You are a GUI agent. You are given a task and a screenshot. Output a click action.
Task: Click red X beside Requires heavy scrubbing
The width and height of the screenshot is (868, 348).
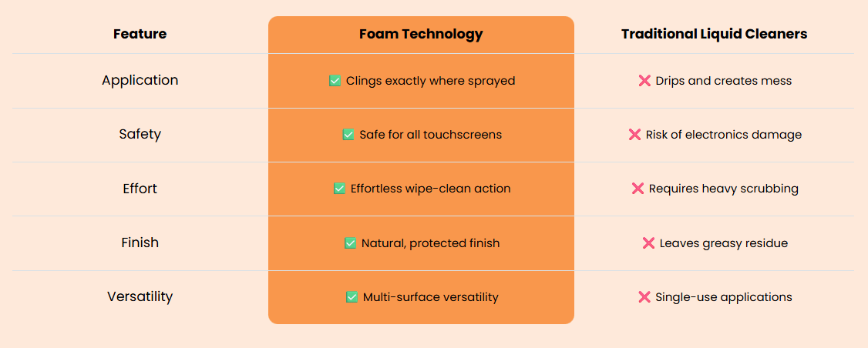(x=638, y=189)
